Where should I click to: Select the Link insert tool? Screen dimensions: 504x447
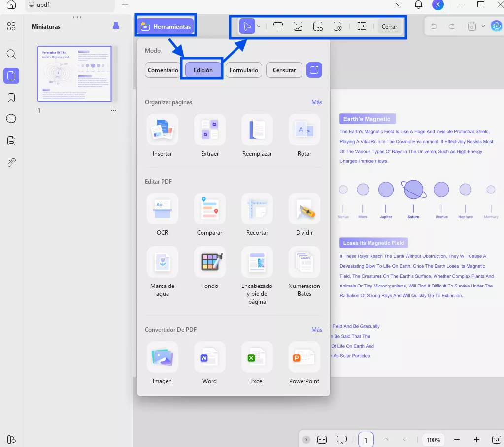pyautogui.click(x=318, y=26)
